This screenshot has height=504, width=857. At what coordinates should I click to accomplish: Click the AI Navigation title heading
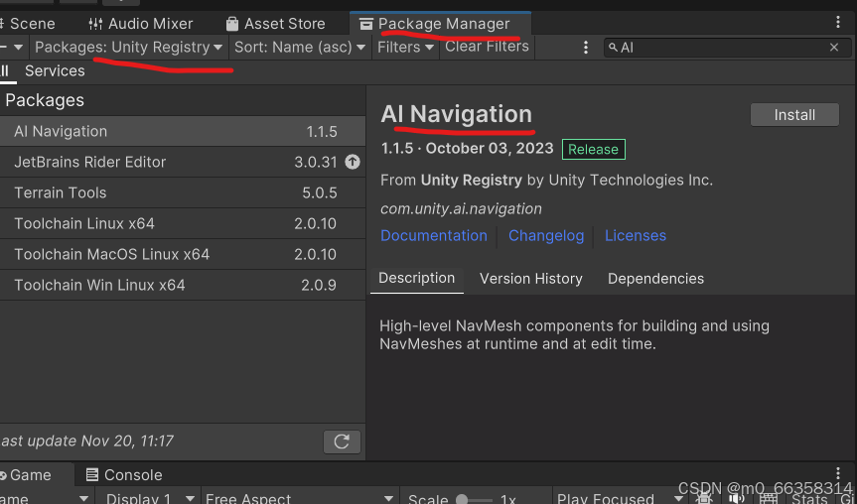pyautogui.click(x=457, y=114)
